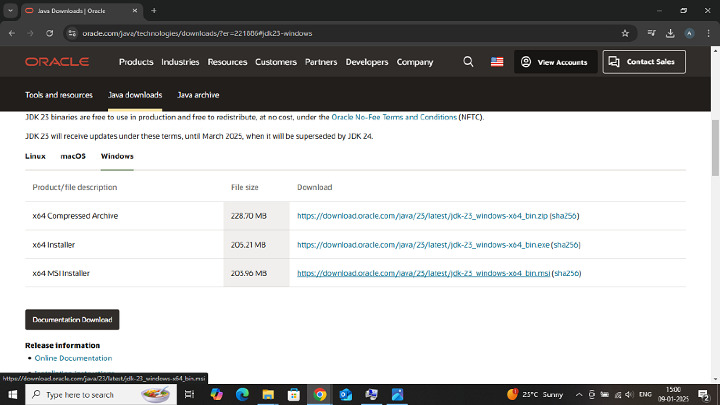720x405 pixels.
Task: Click the Windows taskbar search box
Action: coord(101,394)
